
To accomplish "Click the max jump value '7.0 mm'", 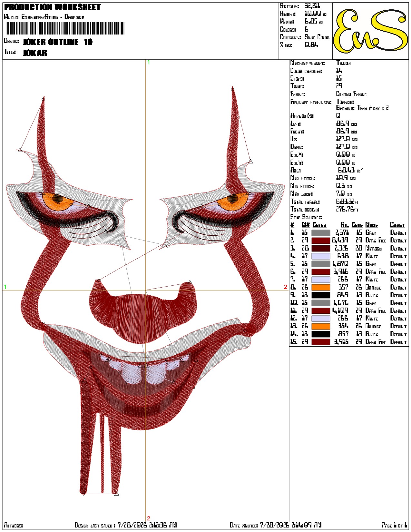I will click(x=344, y=194).
